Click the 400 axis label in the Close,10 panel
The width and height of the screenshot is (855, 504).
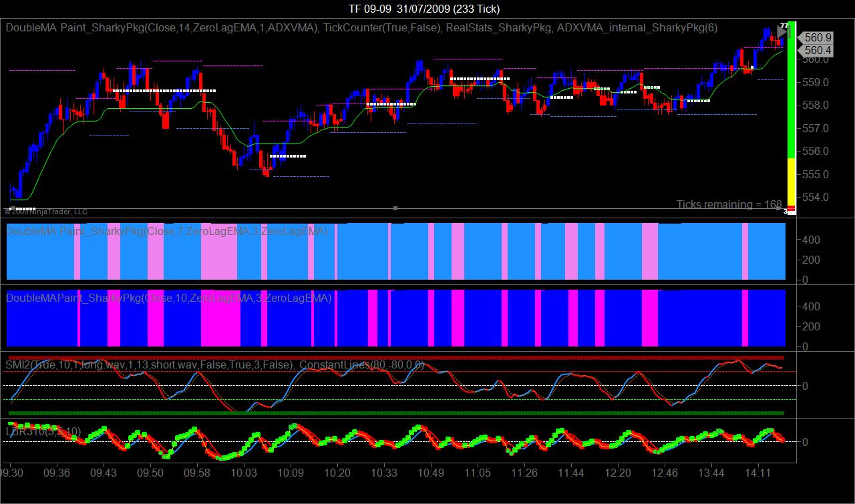812,307
